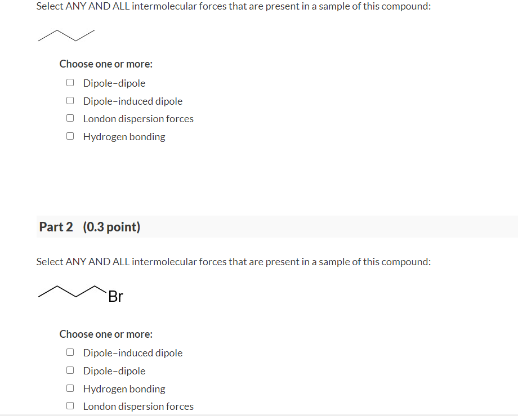Check Dipole-induced dipole in the first question
This screenshot has width=518, height=420.
pos(70,100)
